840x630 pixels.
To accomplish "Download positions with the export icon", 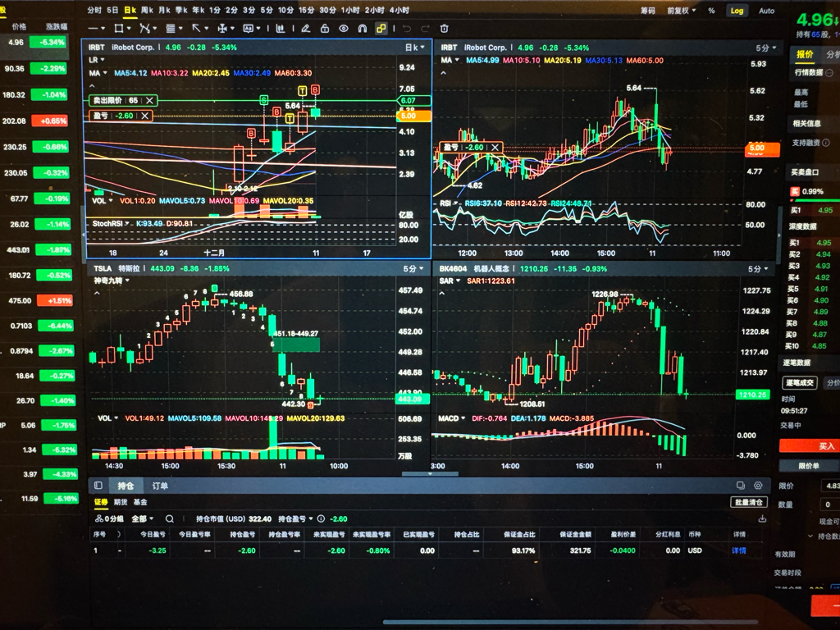I will click(x=762, y=518).
